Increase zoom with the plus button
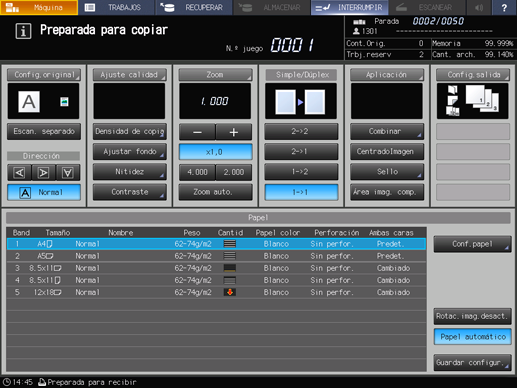This screenshot has height=388, width=517. [x=234, y=132]
